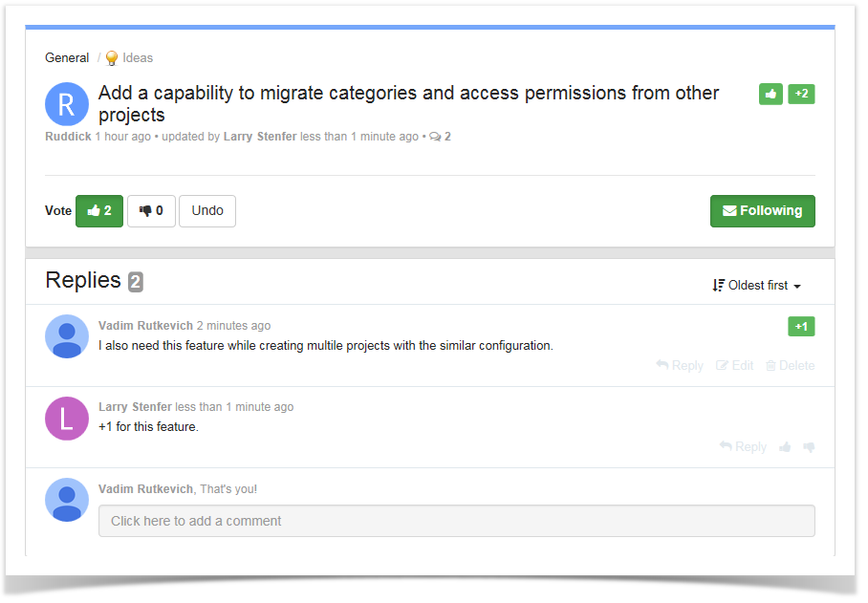The width and height of the screenshot is (868, 603).
Task: Reply to Larry Stenfer's comment
Action: [x=743, y=447]
